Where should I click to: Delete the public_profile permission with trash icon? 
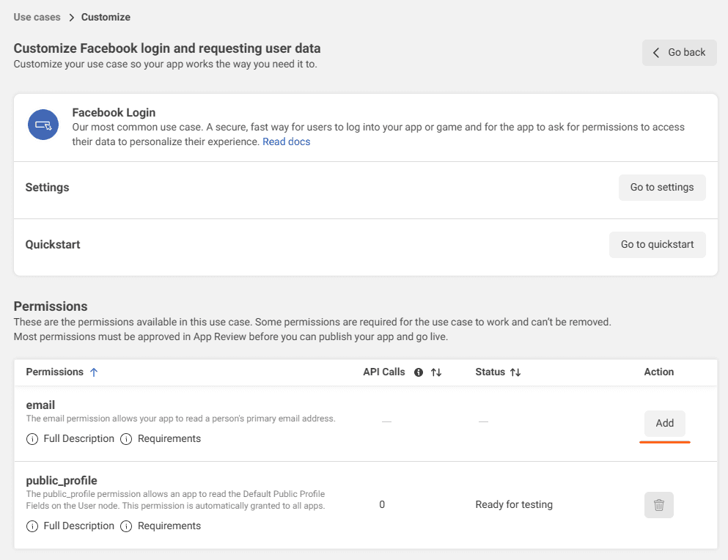[x=659, y=505]
